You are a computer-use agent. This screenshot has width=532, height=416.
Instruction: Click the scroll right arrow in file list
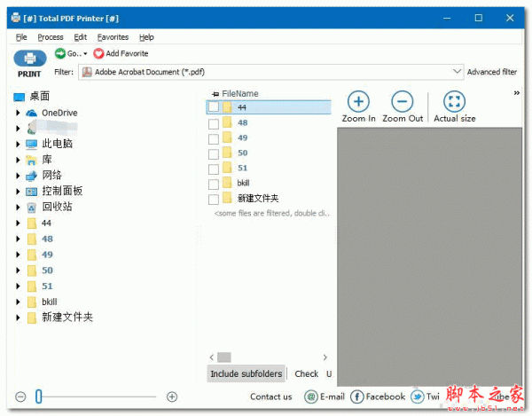(325, 357)
